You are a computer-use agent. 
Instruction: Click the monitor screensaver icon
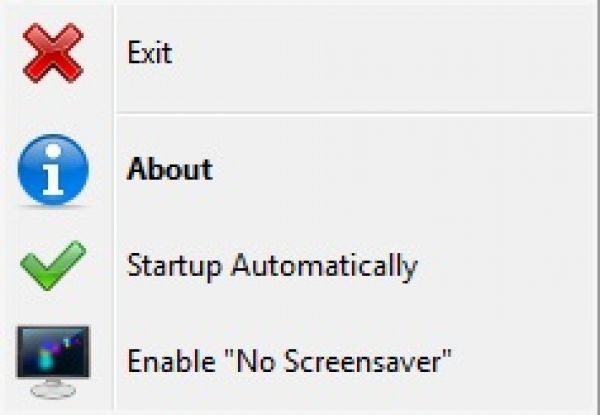[53, 360]
